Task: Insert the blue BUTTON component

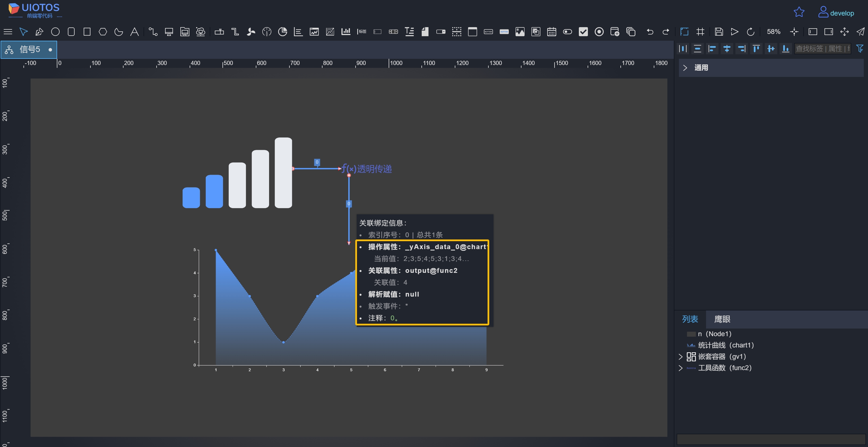Action: click(504, 32)
